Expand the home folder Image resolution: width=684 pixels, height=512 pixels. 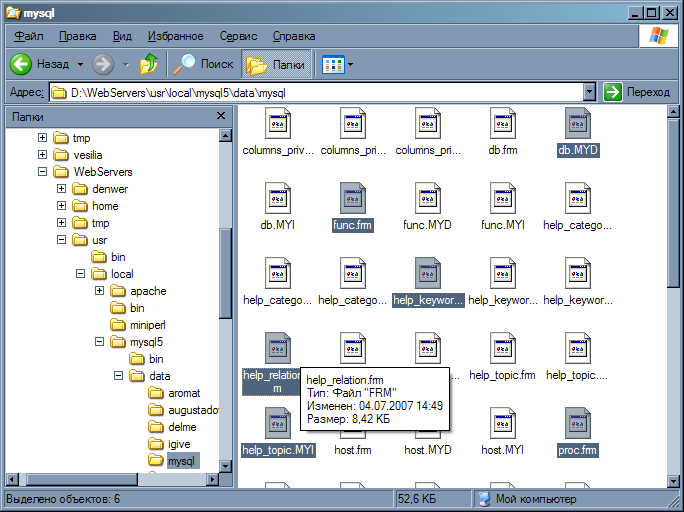coord(62,206)
